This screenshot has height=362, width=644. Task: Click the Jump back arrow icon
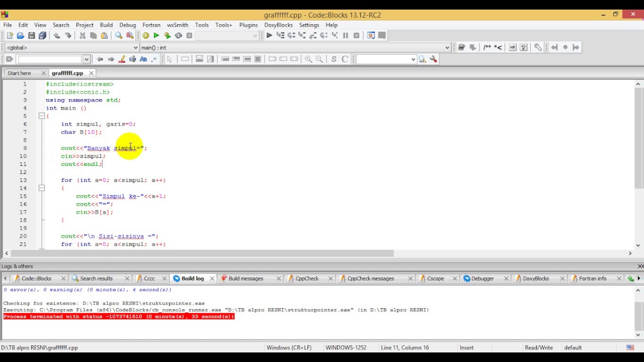[554, 47]
